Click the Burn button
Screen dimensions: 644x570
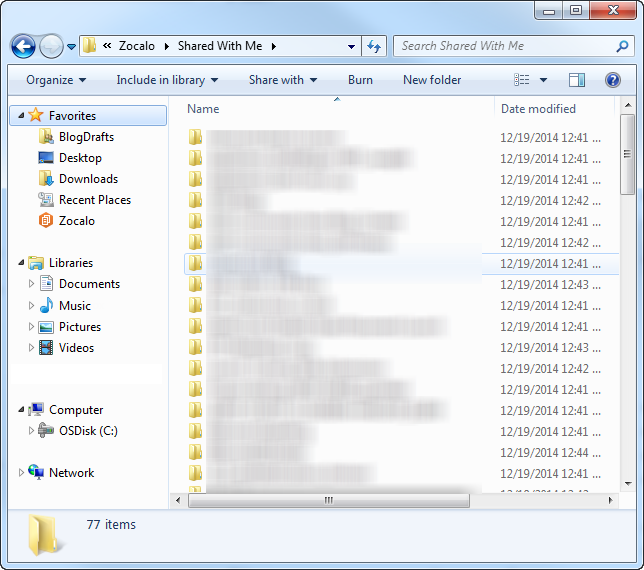pos(360,80)
